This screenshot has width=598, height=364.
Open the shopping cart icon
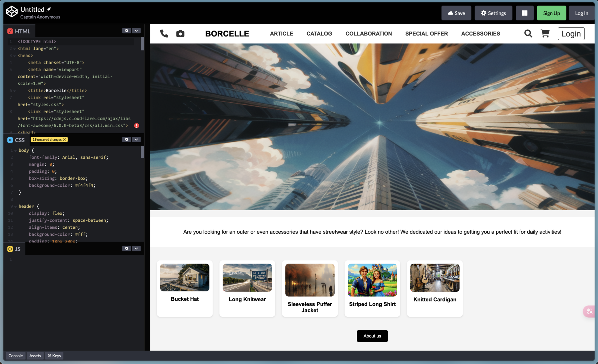[545, 34]
